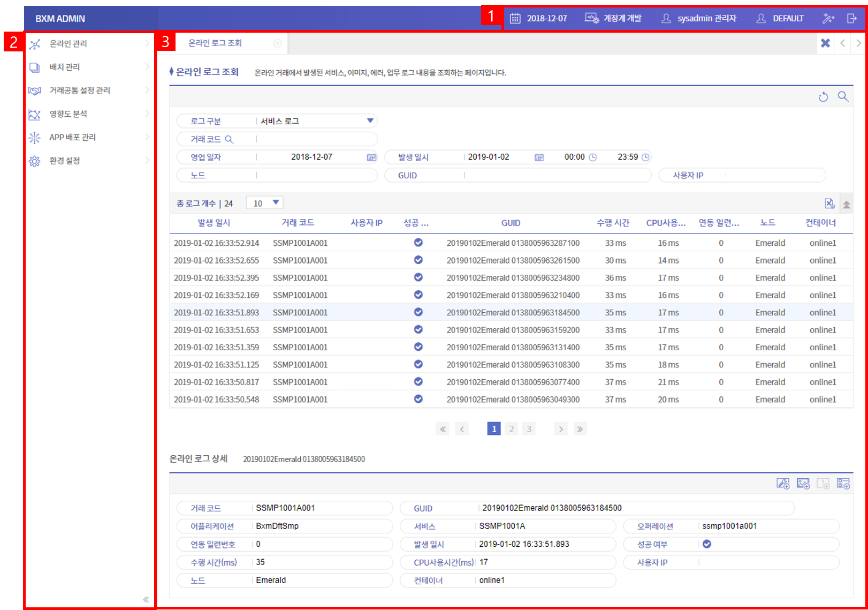868x610 pixels.
Task: Click the 환경 설정 gear icon
Action: (x=34, y=161)
